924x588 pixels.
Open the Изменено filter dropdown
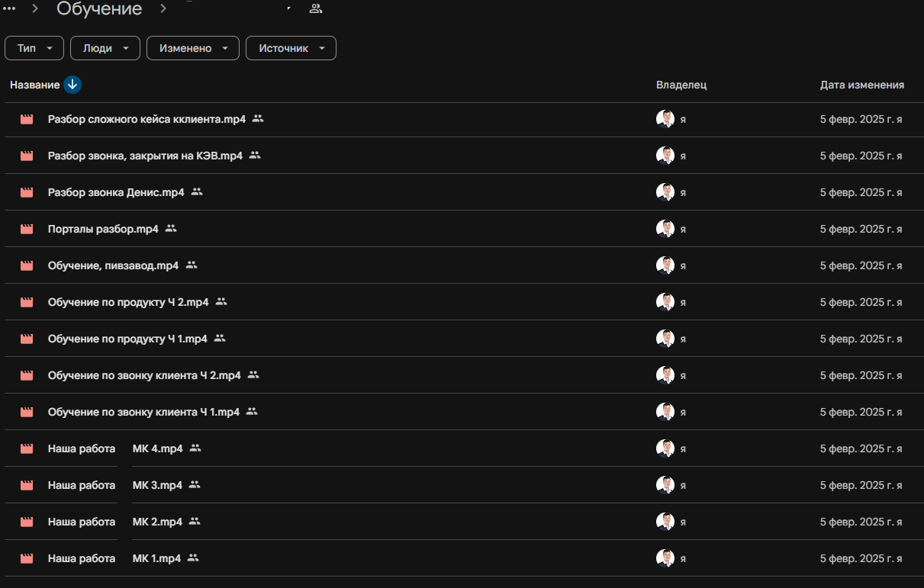coord(193,48)
